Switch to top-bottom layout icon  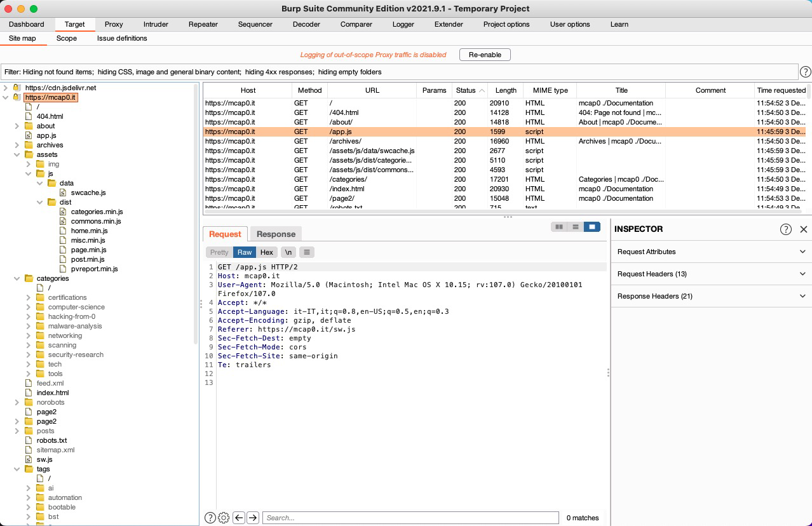click(x=576, y=227)
